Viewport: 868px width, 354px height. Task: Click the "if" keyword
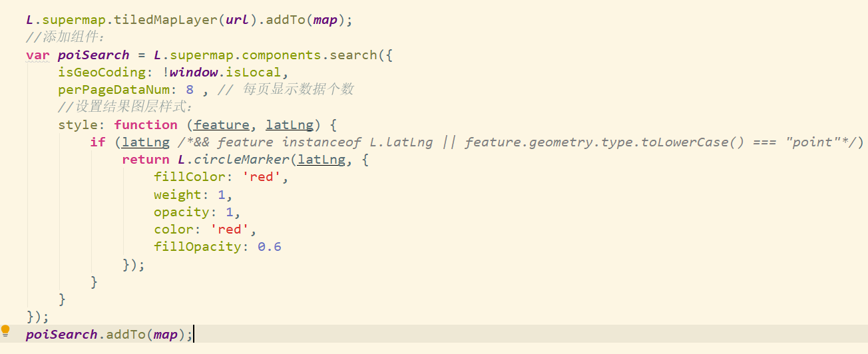[x=97, y=142]
